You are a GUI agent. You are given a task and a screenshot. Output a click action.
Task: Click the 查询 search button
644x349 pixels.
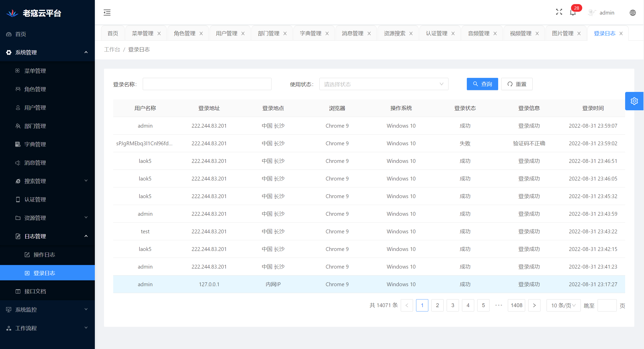(x=482, y=84)
